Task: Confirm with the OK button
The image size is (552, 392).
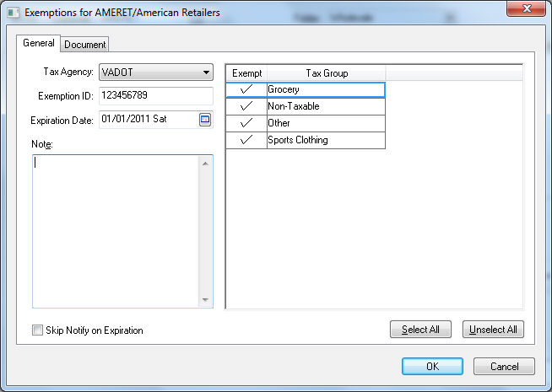Action: 432,367
